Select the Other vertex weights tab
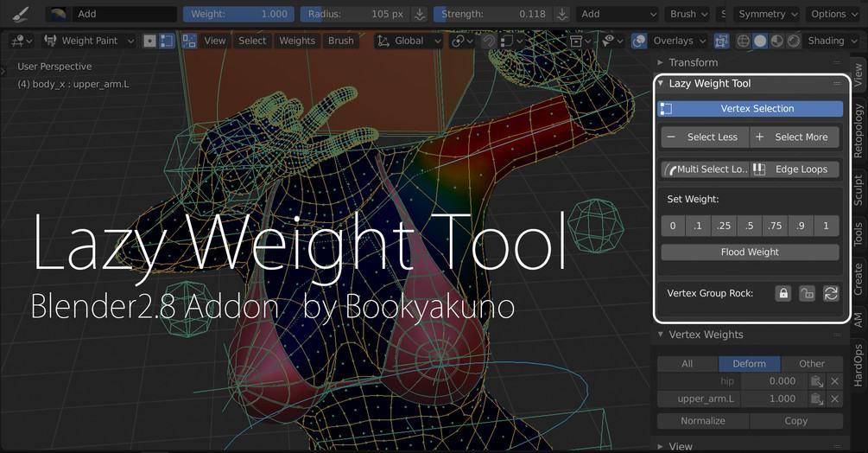Image resolution: width=868 pixels, height=453 pixels. [812, 364]
